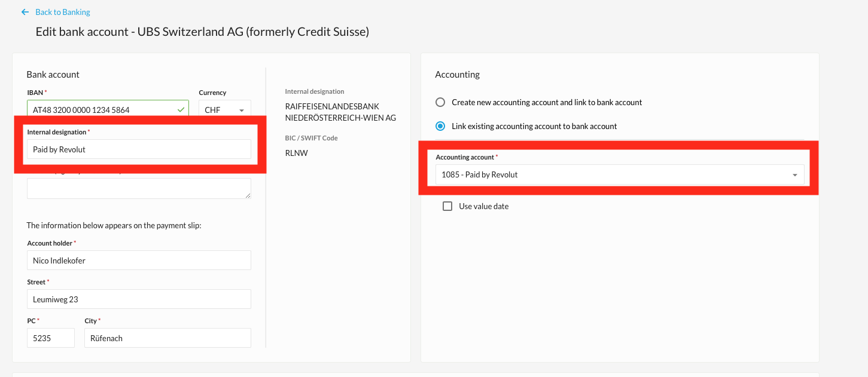Click the PC postal code field
Viewport: 868px width, 377px height.
pyautogui.click(x=50, y=338)
